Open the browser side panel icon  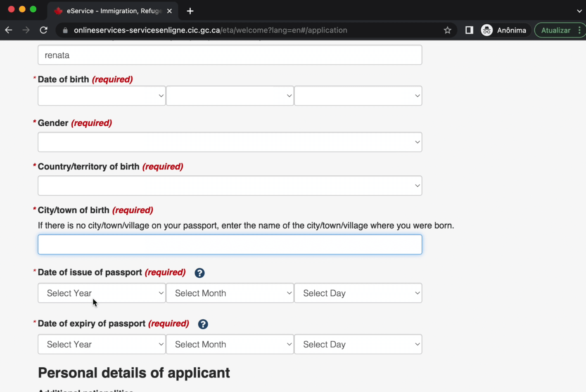point(469,30)
